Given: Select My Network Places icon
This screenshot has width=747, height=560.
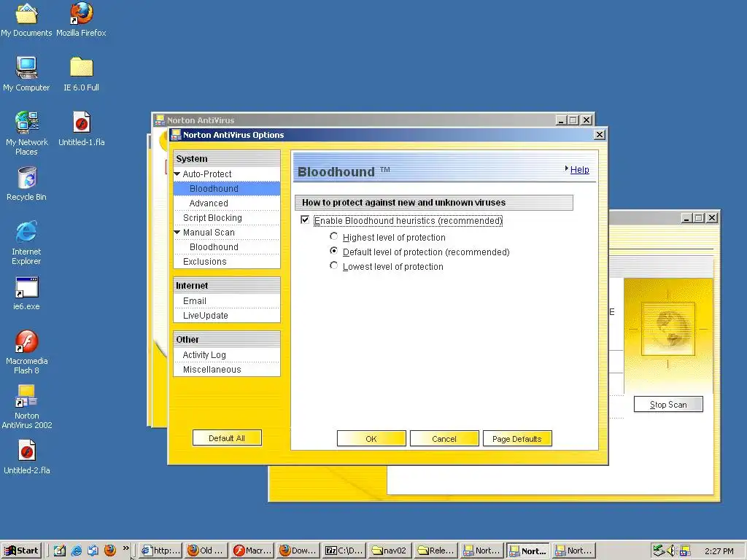Looking at the screenshot, I should point(26,133).
